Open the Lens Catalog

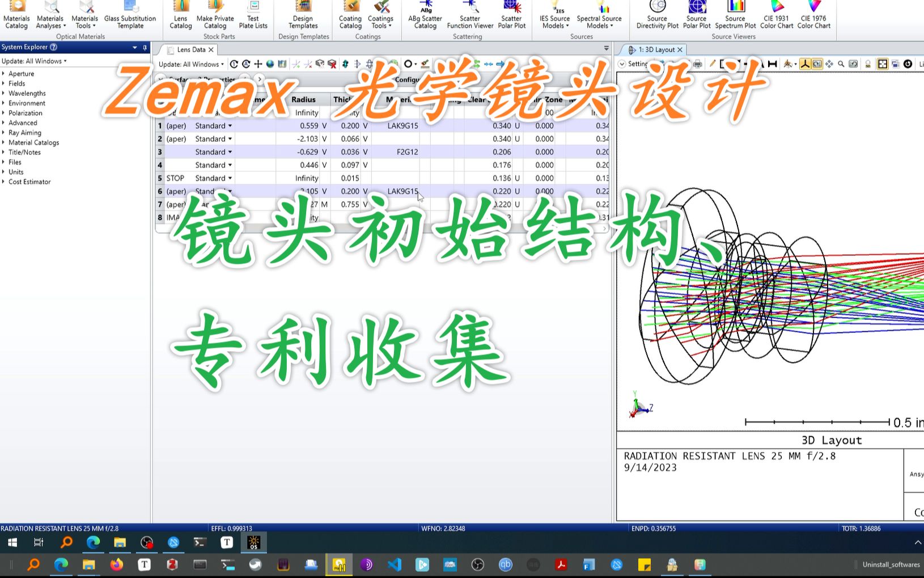coord(181,15)
